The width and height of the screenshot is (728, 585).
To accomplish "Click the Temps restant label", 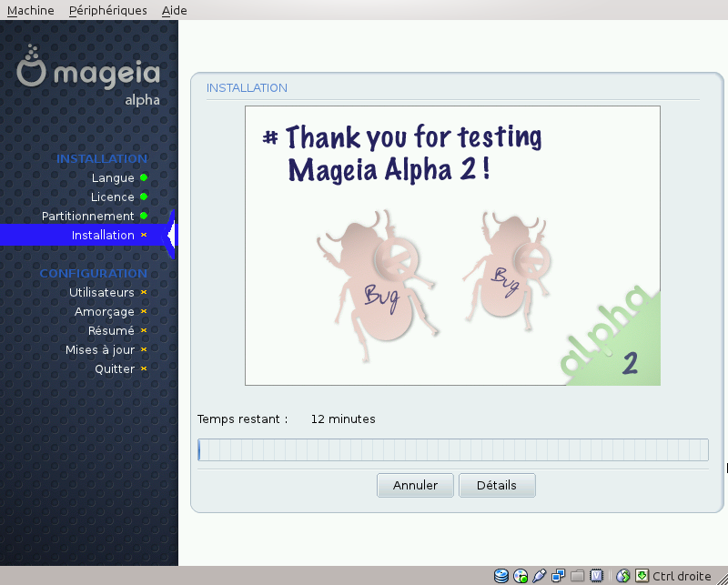I will 242,419.
